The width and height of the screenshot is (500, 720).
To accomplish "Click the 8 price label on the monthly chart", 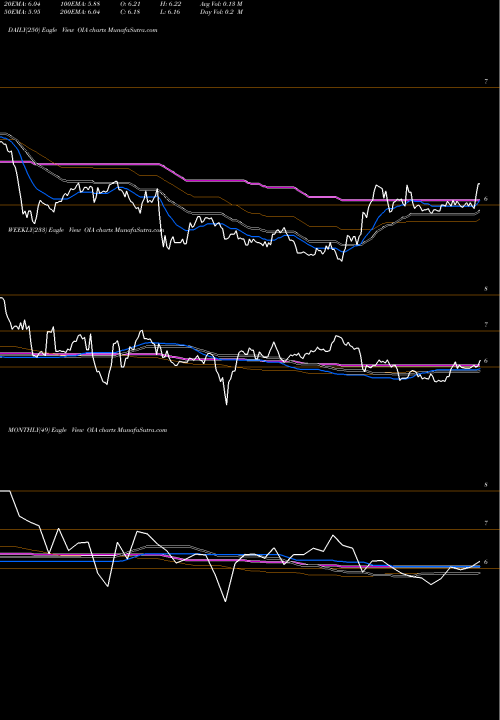I will [x=486, y=485].
